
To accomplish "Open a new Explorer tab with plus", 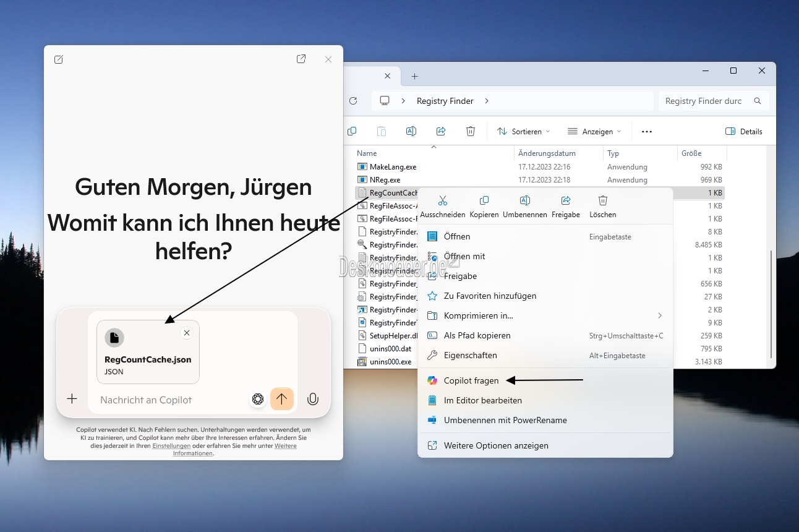I will (415, 76).
